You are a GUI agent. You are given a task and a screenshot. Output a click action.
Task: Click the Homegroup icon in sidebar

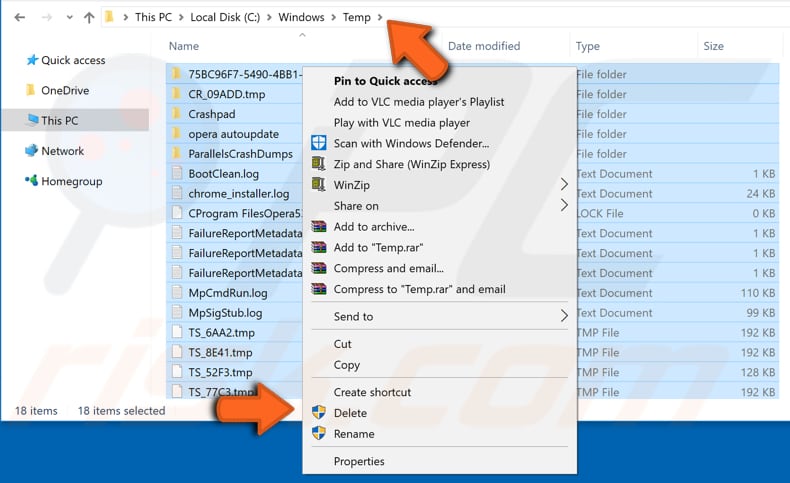coord(31,180)
